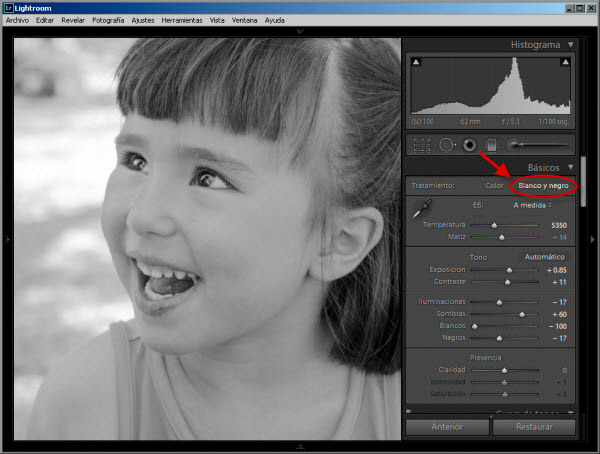This screenshot has width=600, height=454.
Task: Click the 'f / 5.3' aperture text
Action: click(x=510, y=122)
